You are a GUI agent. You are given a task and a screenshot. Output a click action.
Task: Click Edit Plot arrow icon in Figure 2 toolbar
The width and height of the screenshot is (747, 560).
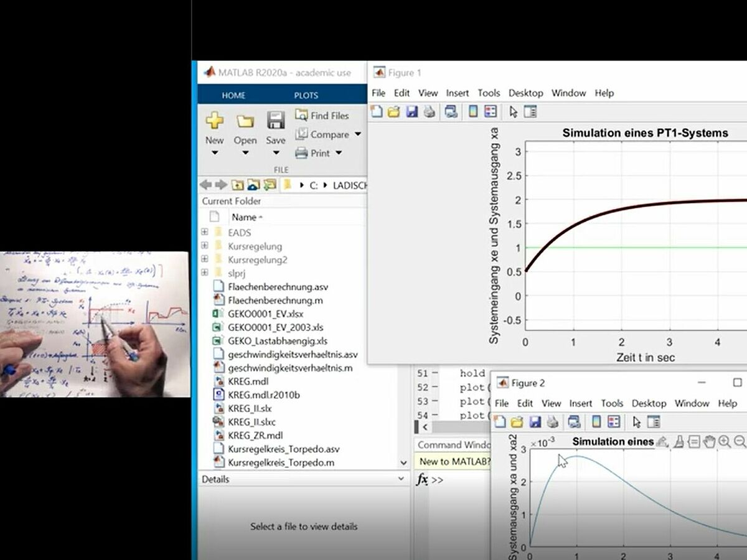click(636, 422)
